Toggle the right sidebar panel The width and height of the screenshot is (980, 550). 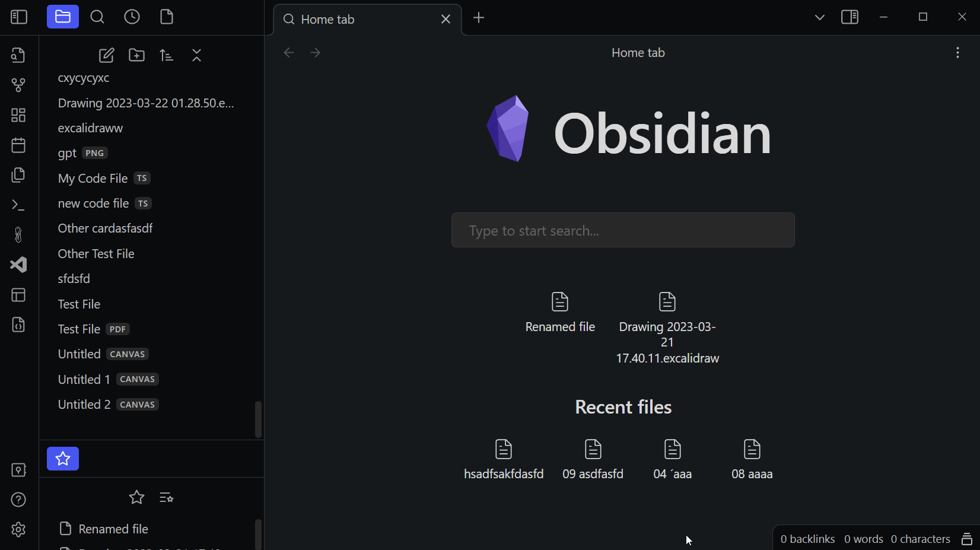click(x=849, y=17)
